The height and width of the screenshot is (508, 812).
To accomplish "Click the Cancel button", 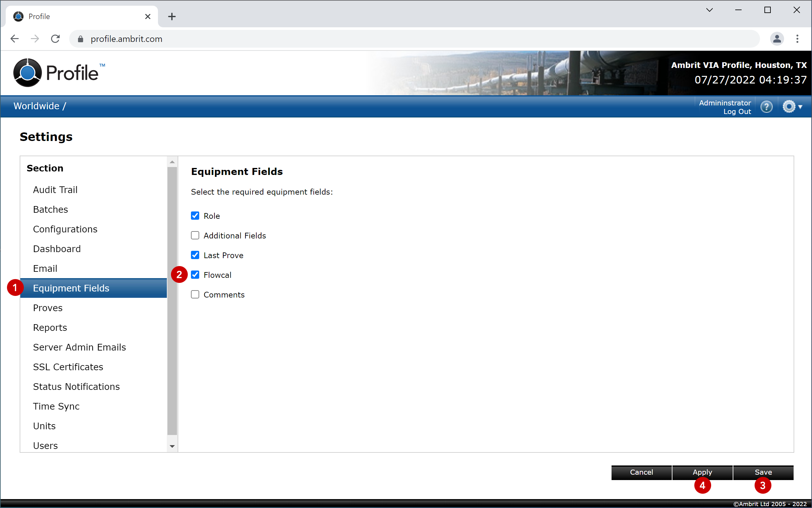I will pyautogui.click(x=641, y=472).
